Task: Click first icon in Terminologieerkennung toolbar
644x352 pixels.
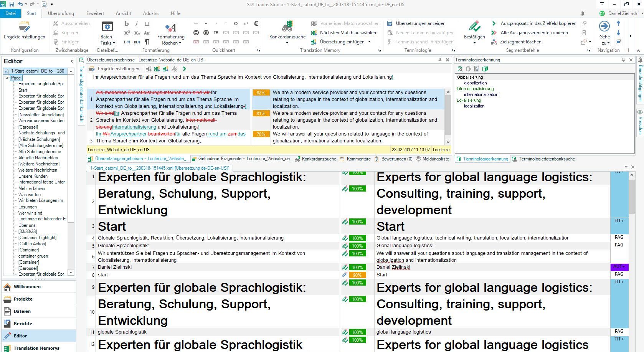Action: 460,69
